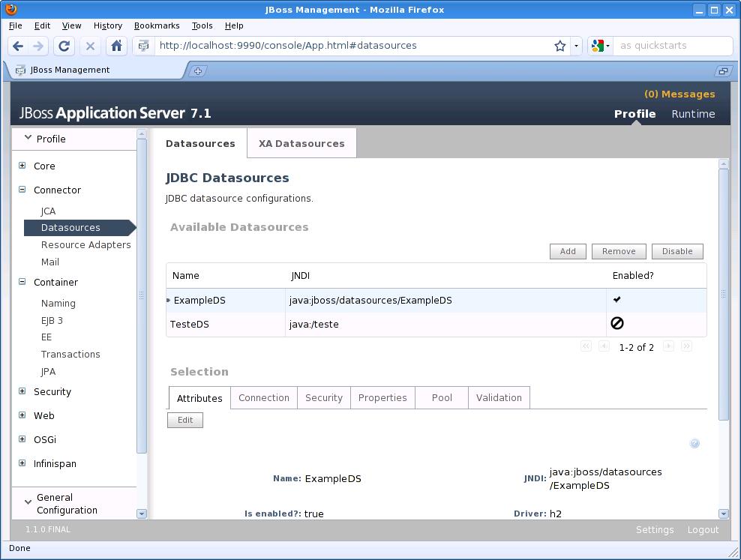Switch to the Profile header tab
The height and width of the screenshot is (560, 741).
click(x=634, y=114)
